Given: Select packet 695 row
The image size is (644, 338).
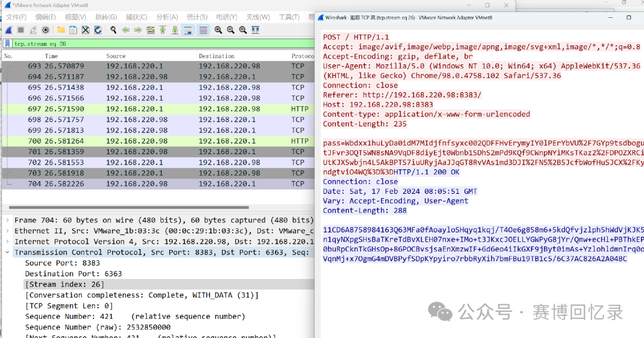Looking at the screenshot, I should (x=158, y=88).
